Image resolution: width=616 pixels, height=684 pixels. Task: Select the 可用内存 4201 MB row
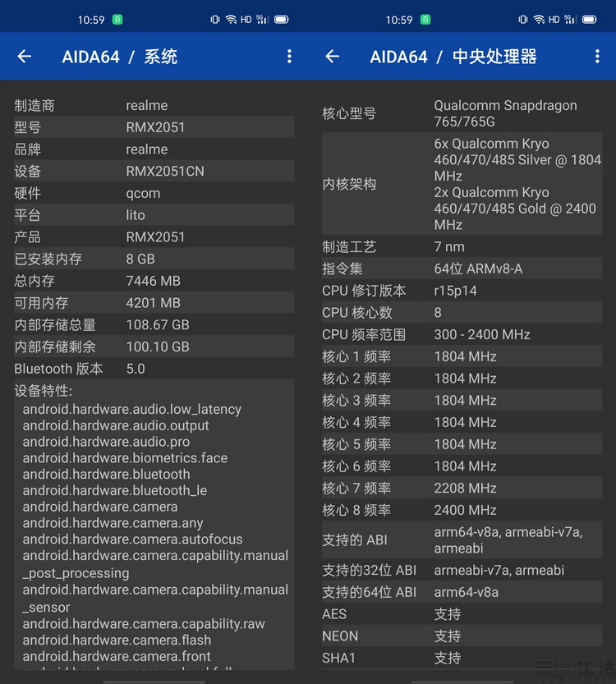click(154, 303)
